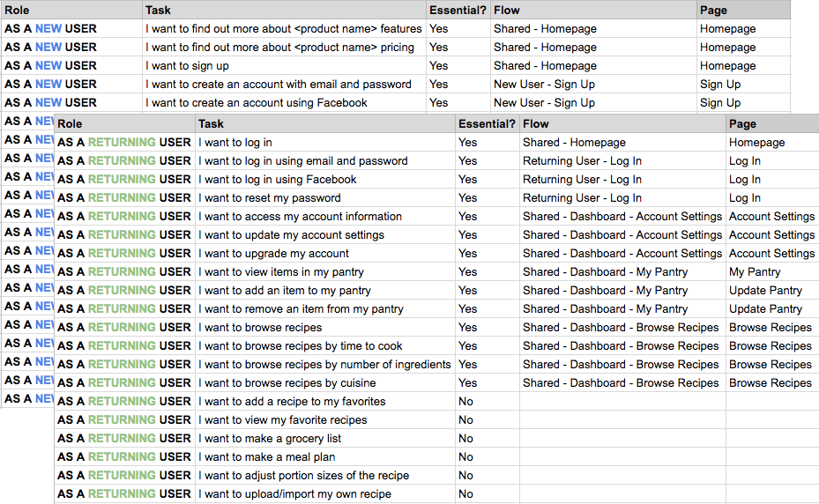The height and width of the screenshot is (504, 819).
Task: Click 'I want to reset my password' cell
Action: pos(325,198)
